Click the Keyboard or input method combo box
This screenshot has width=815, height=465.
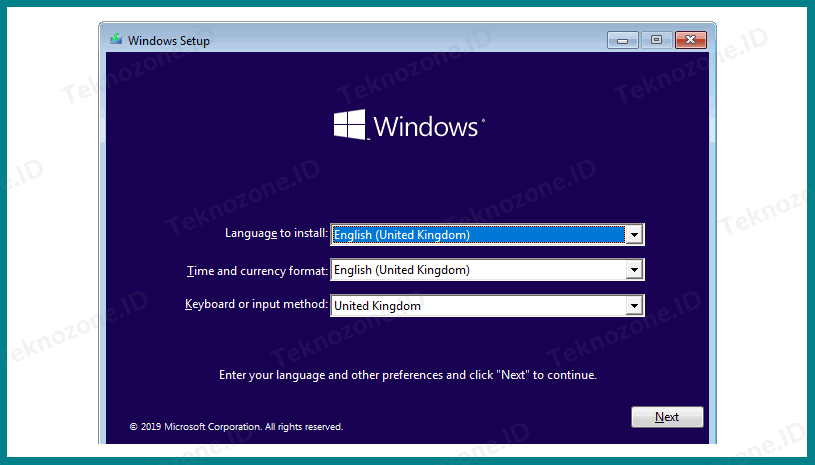click(x=487, y=305)
